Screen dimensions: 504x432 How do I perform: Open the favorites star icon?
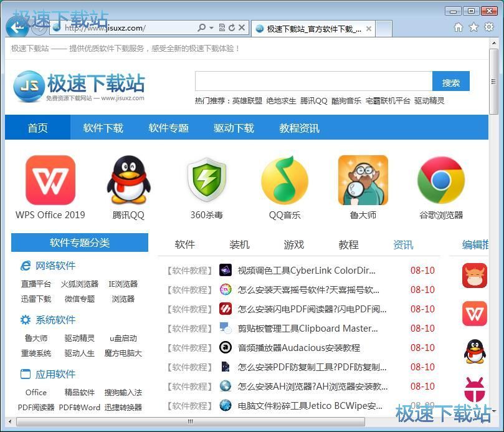click(473, 27)
